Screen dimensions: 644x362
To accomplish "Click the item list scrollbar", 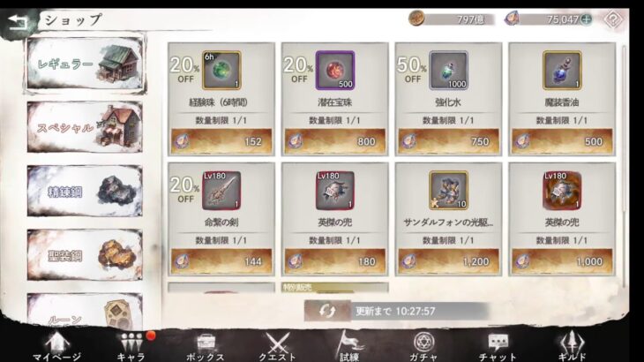I will coord(625,164).
